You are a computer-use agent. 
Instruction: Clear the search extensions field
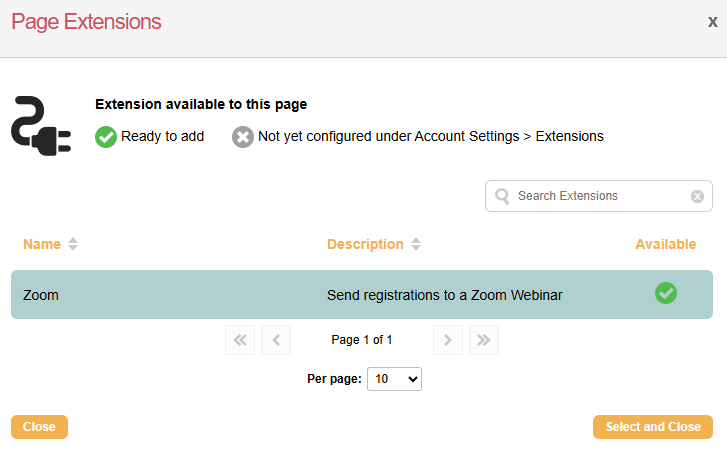click(698, 196)
